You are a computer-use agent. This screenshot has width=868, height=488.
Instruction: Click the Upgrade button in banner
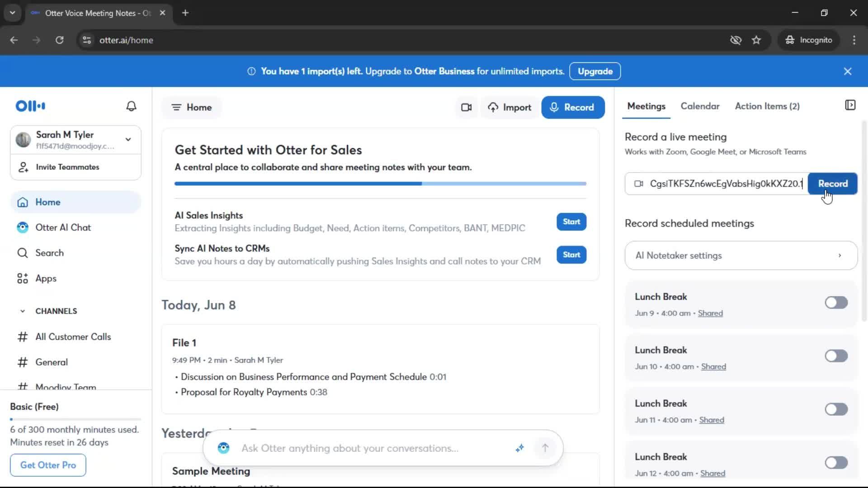pos(595,71)
